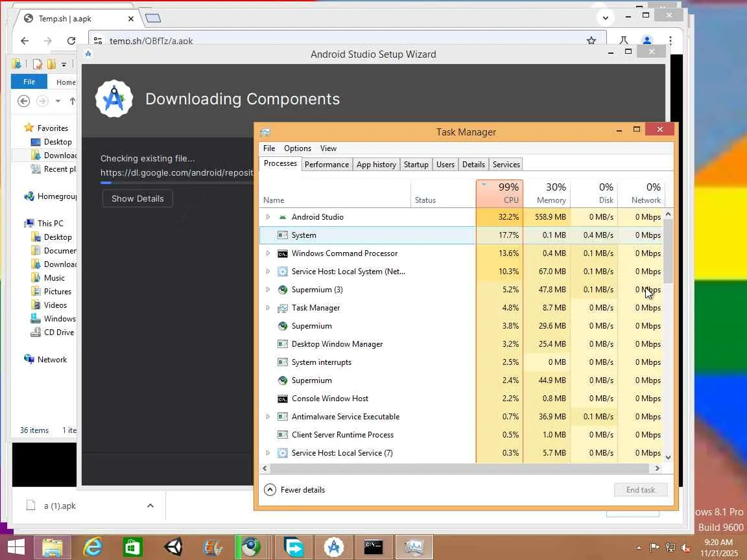Expand the Supermium (3) process group
This screenshot has width=747, height=560.
[x=268, y=290]
